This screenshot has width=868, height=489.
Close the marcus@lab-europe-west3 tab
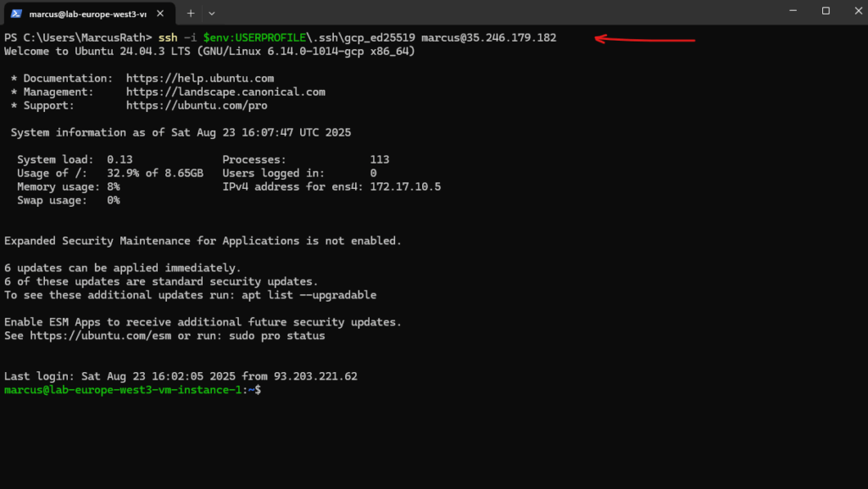pos(160,14)
